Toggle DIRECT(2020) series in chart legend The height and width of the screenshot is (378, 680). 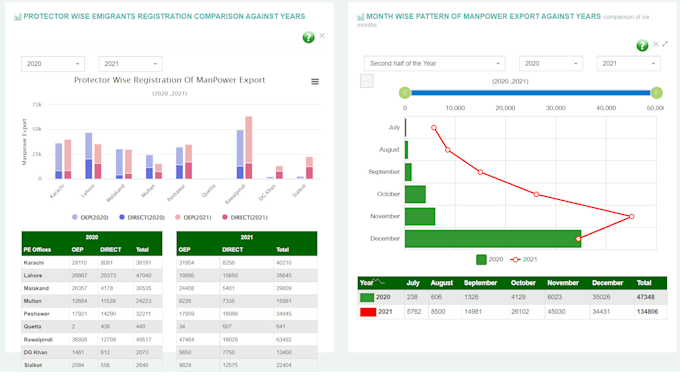click(x=142, y=217)
